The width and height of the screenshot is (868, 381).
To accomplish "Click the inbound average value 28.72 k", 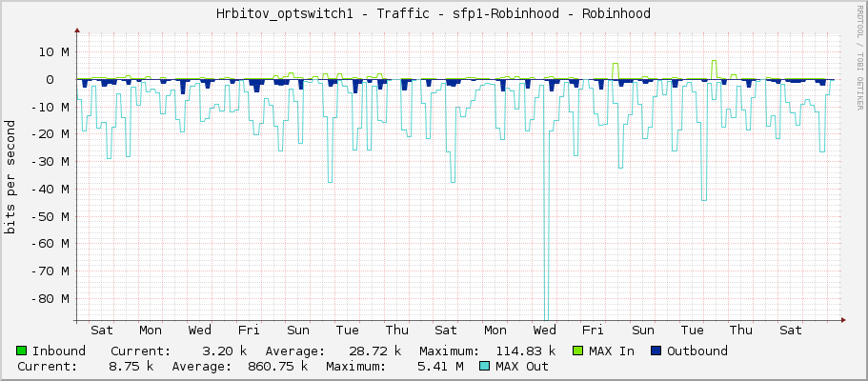I will pyautogui.click(x=374, y=351).
